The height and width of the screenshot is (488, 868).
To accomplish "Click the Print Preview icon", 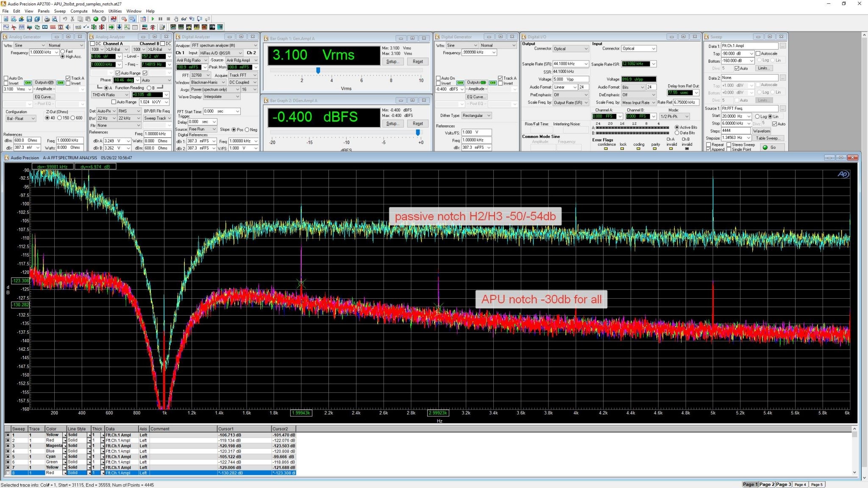I will 55,19.
